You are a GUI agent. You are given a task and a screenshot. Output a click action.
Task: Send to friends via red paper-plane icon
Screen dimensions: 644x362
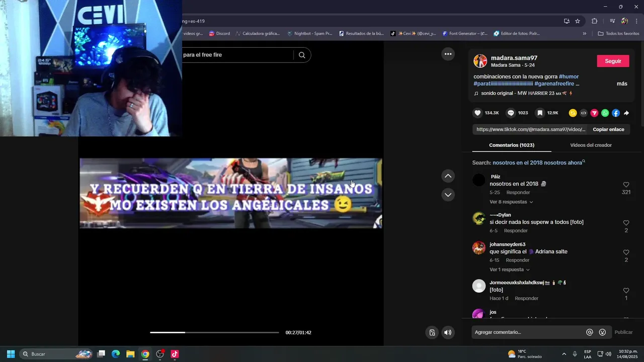(x=594, y=113)
